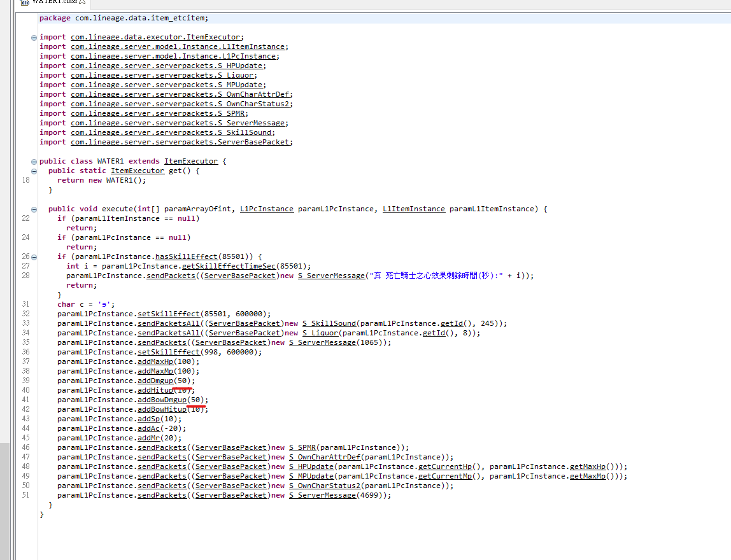Jump to the addMr method

149,438
